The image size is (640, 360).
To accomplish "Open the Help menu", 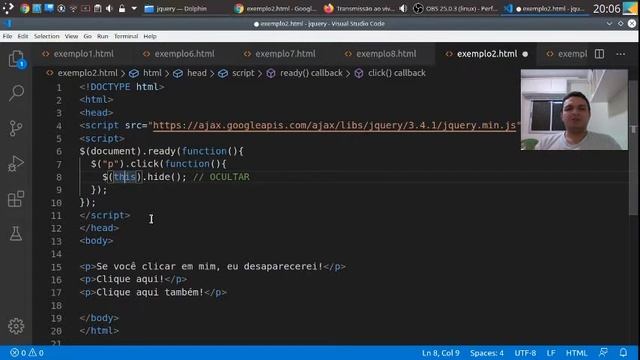I will pyautogui.click(x=150, y=36).
